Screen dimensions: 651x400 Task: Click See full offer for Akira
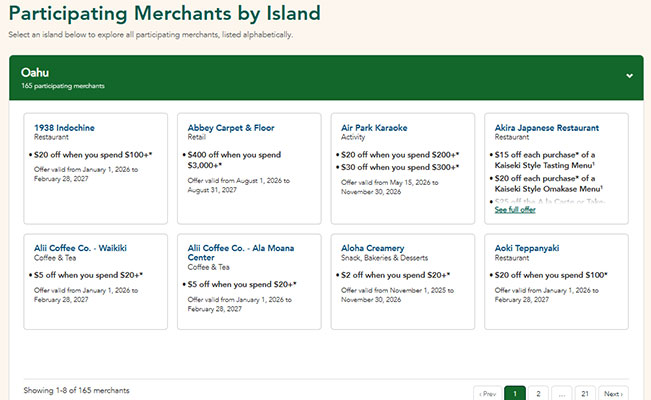[515, 210]
